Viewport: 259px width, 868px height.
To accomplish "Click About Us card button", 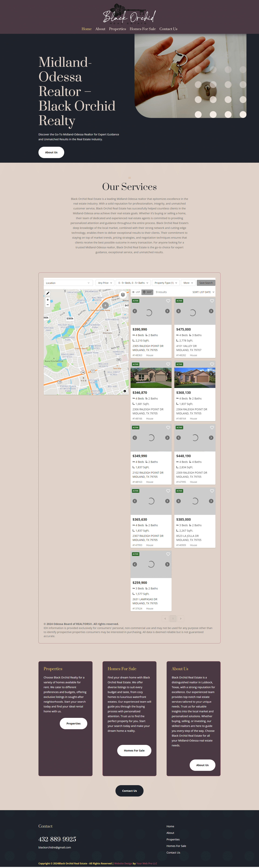I will 202,765.
